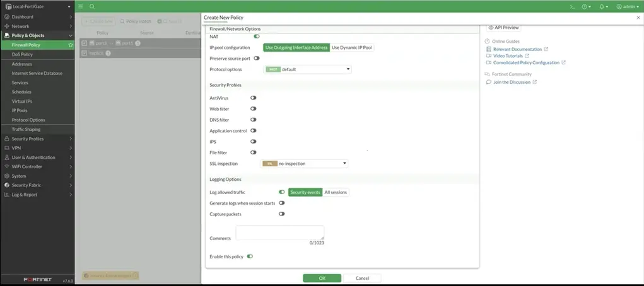Click the Join the Discussion chat icon

[x=489, y=82]
